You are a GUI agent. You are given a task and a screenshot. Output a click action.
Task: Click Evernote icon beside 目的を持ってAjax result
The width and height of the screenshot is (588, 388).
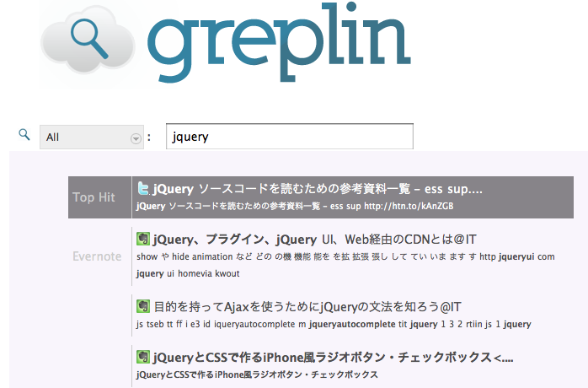143,306
